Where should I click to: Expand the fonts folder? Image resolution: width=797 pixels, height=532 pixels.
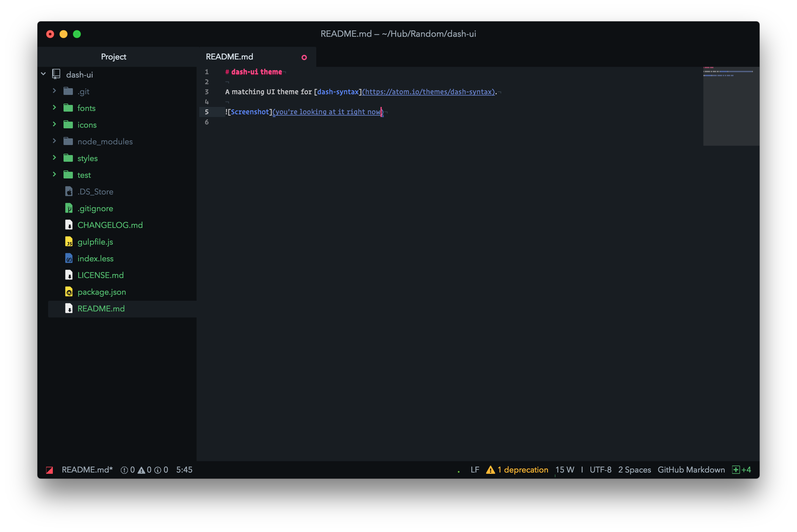click(x=54, y=108)
